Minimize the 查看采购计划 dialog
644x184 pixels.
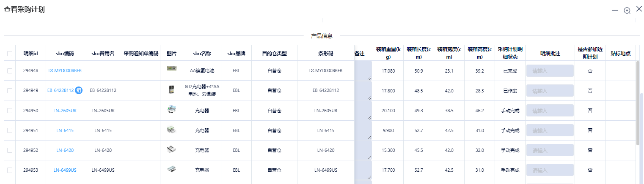(615, 10)
